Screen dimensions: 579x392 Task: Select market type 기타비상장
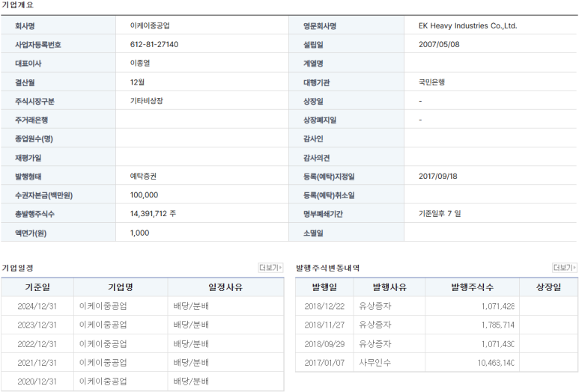(x=146, y=101)
